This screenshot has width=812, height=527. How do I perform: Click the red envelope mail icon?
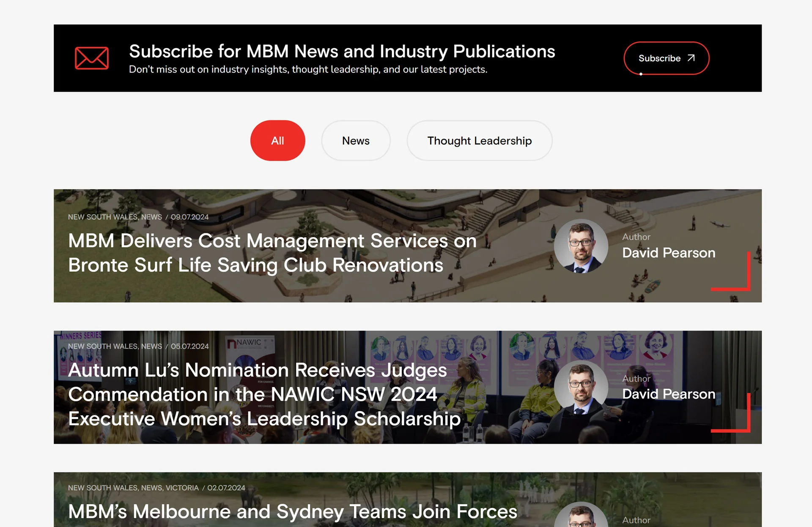click(92, 58)
